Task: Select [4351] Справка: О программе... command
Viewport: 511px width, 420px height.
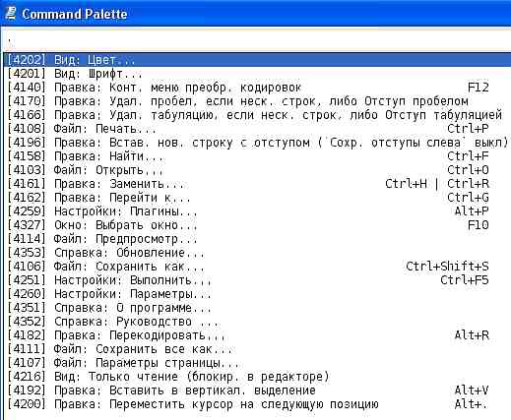Action: pos(258,308)
